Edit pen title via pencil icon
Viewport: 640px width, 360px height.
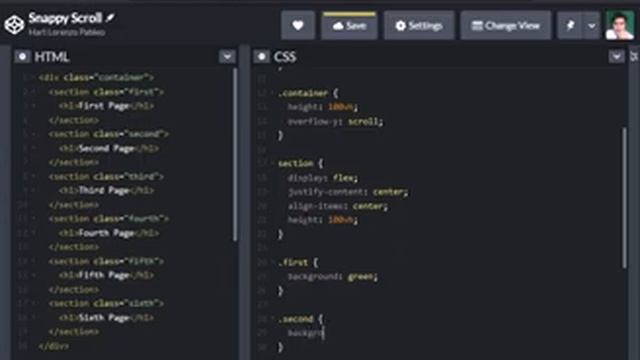tap(110, 18)
